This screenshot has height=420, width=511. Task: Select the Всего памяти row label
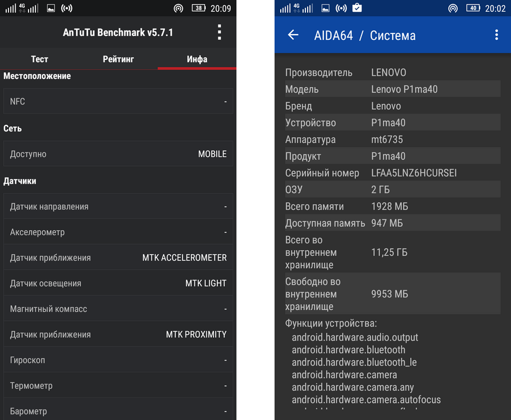click(314, 206)
